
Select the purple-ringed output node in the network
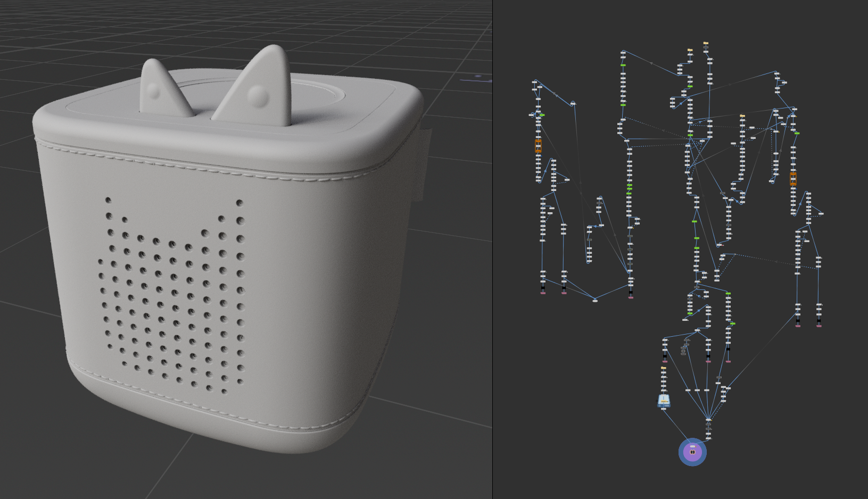tap(692, 452)
